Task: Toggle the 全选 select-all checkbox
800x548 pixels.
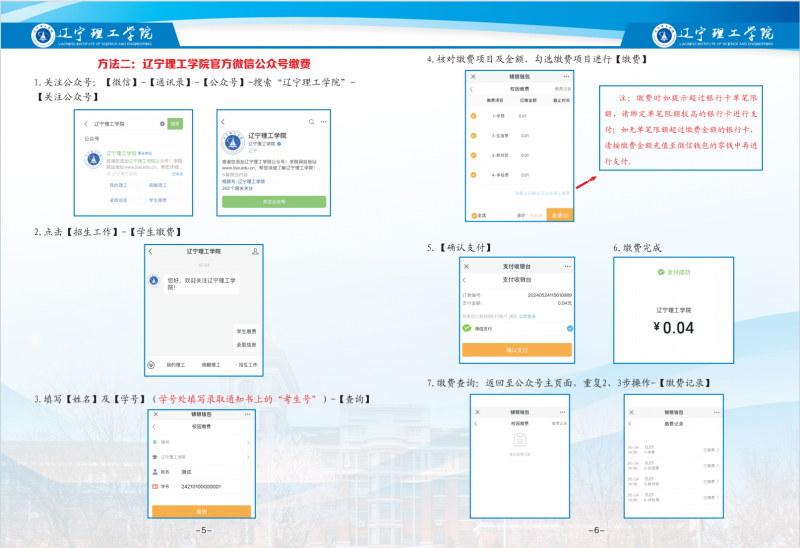Action: tap(474, 216)
